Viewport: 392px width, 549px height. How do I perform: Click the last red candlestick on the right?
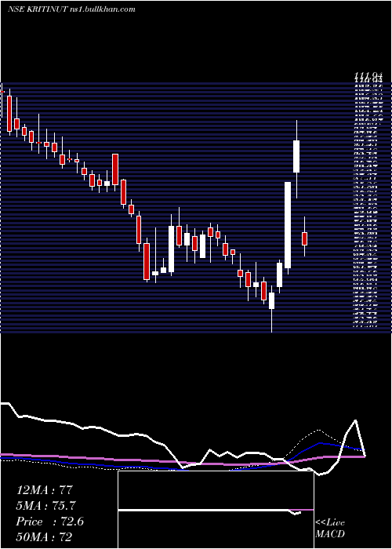tap(304, 238)
